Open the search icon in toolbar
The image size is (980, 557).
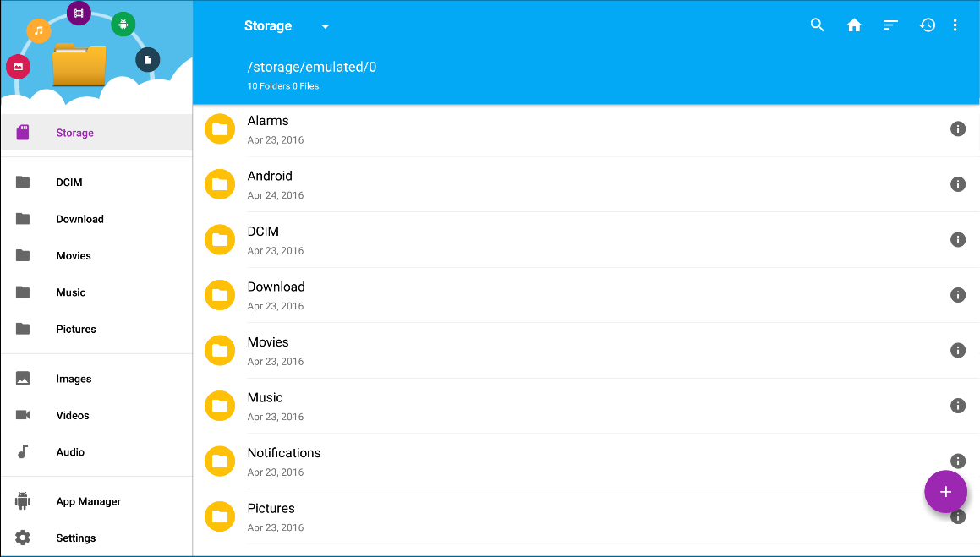click(x=817, y=25)
